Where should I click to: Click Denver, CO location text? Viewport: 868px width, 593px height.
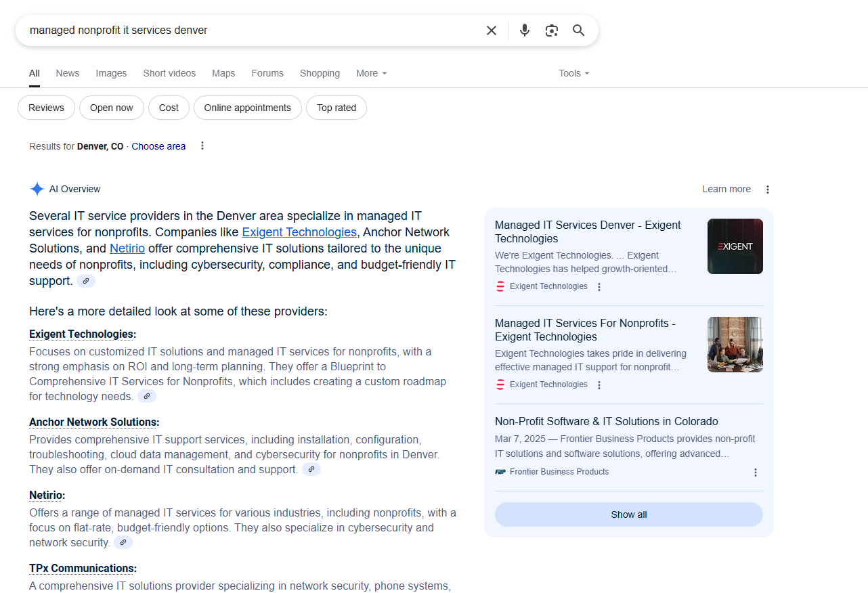click(x=100, y=146)
